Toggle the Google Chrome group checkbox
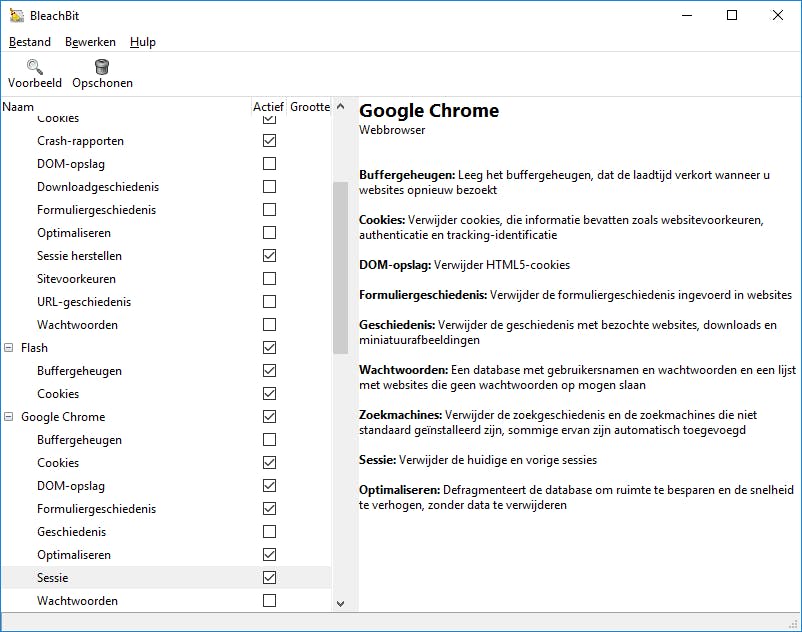 click(270, 417)
